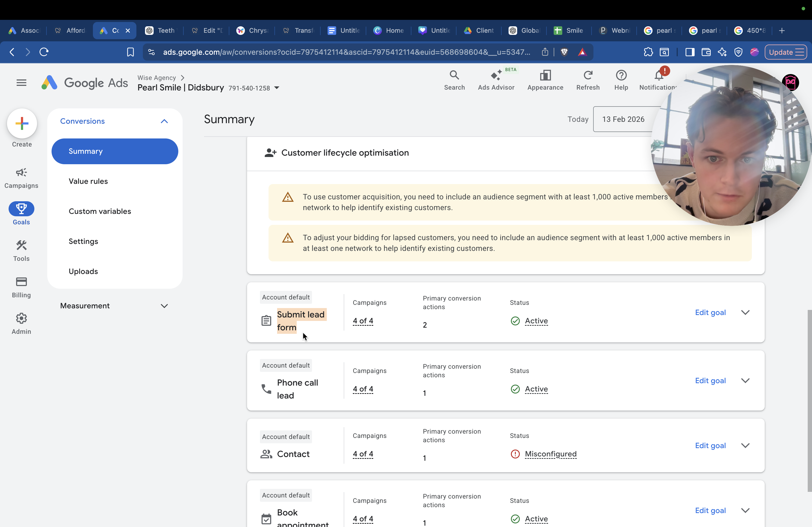Open the account switcher dropdown arrow
812x527 pixels.
(277, 88)
